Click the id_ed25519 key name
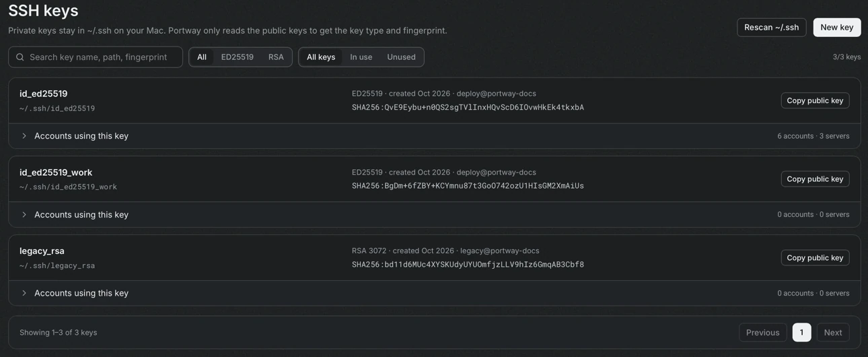The image size is (868, 357). click(44, 94)
